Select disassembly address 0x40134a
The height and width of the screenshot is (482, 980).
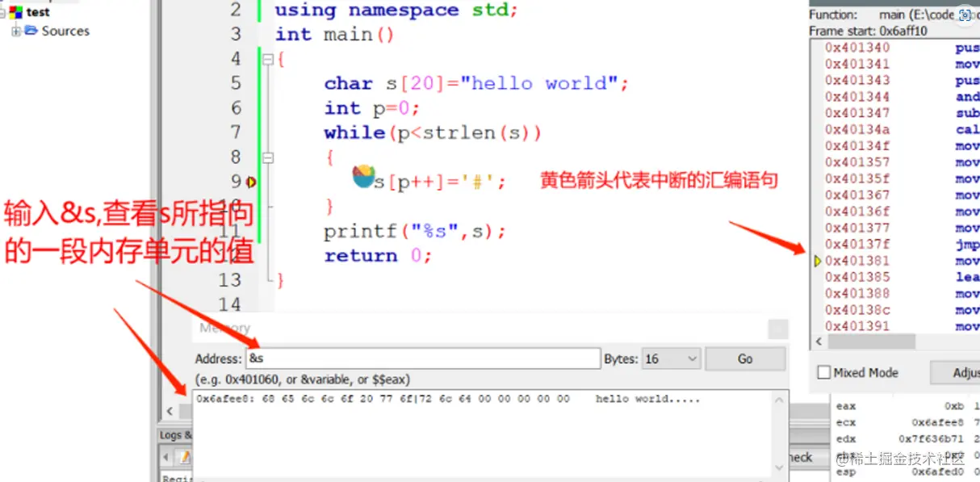(857, 129)
